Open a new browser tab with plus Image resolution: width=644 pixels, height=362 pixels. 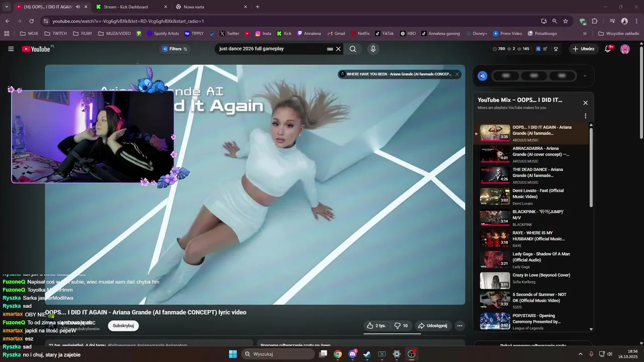pos(258,7)
